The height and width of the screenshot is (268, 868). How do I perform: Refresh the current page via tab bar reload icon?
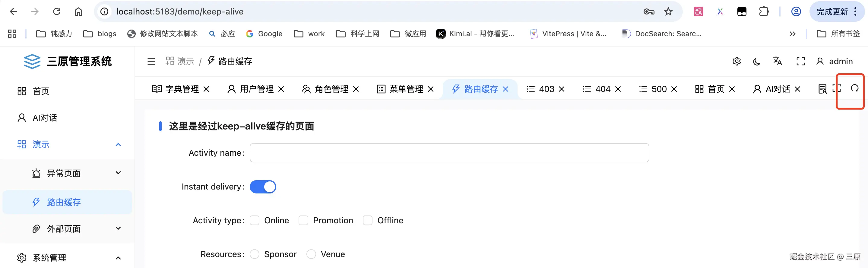click(854, 88)
